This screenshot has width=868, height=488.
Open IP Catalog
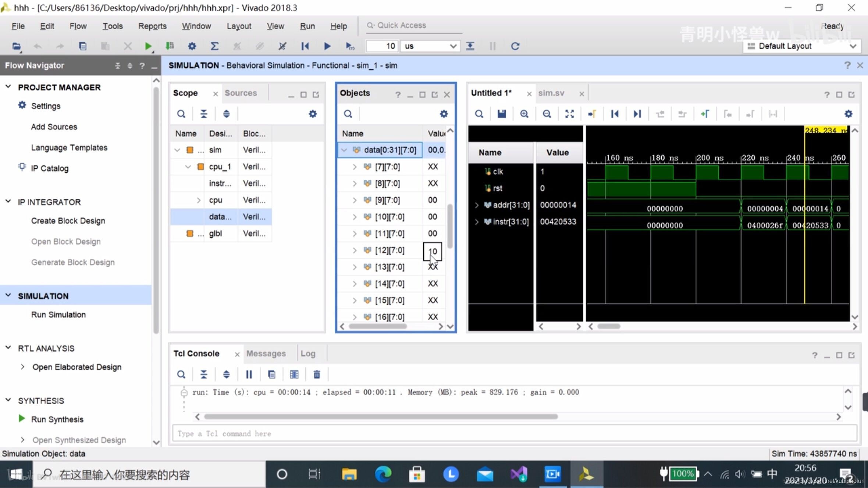[x=50, y=168]
